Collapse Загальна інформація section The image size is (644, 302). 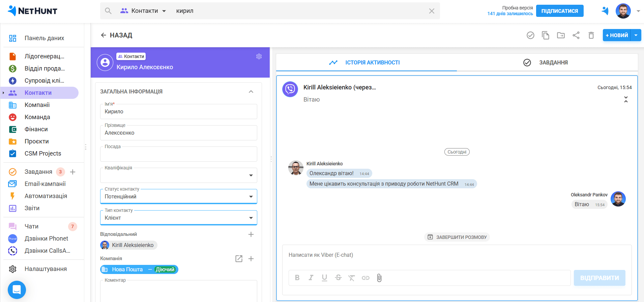point(251,91)
